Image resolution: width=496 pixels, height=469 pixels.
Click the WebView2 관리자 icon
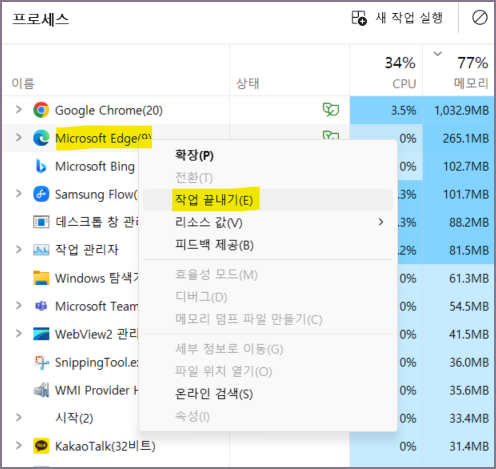[x=41, y=334]
